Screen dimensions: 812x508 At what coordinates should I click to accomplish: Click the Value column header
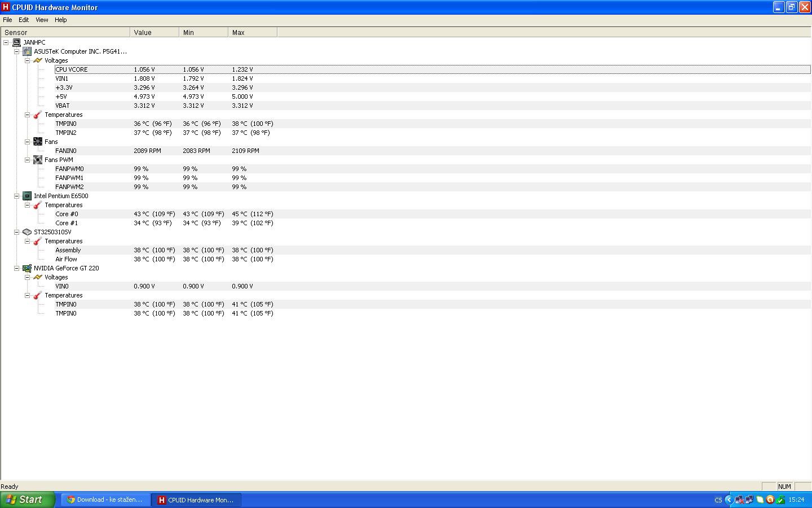click(x=155, y=32)
